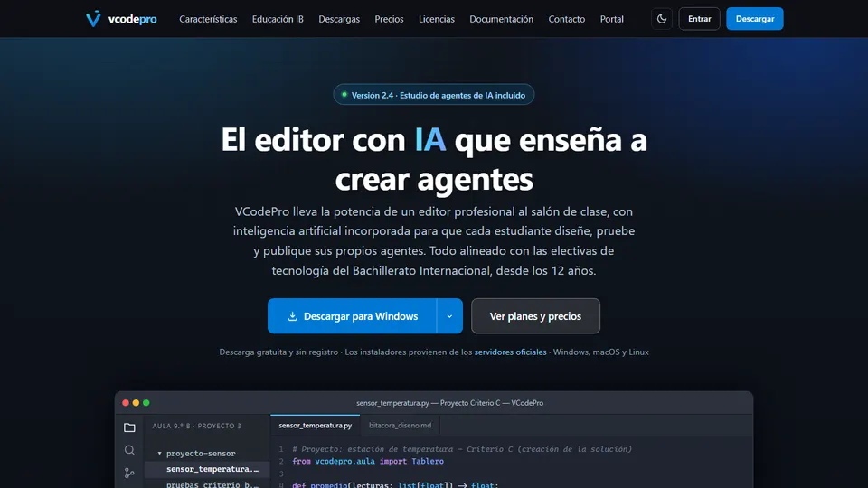
Task: Open the Características menu item
Action: [208, 19]
